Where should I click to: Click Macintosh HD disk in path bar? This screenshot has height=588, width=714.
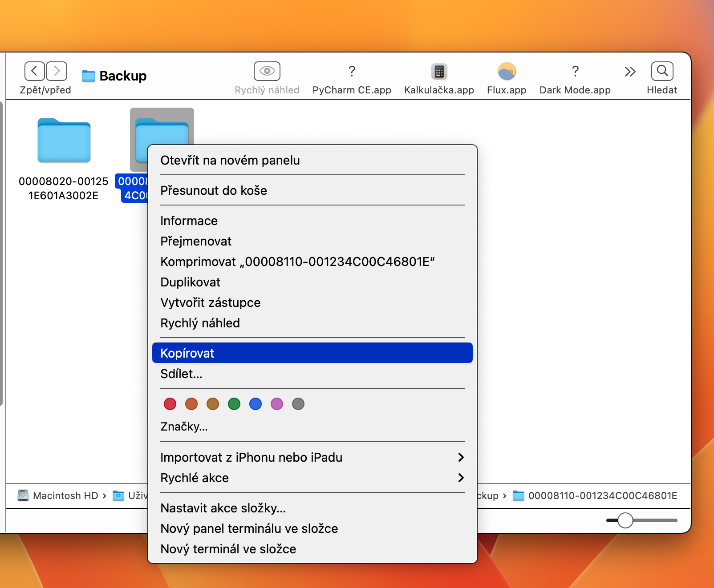point(58,495)
